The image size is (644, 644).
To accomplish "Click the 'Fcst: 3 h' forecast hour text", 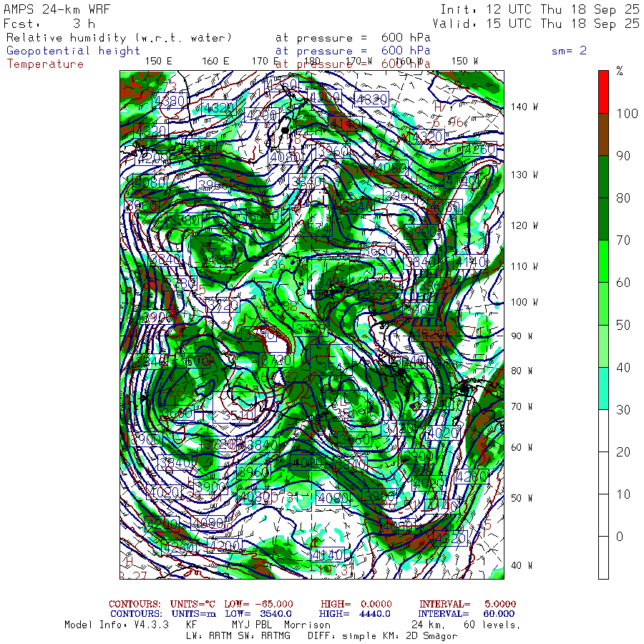I will click(49, 24).
